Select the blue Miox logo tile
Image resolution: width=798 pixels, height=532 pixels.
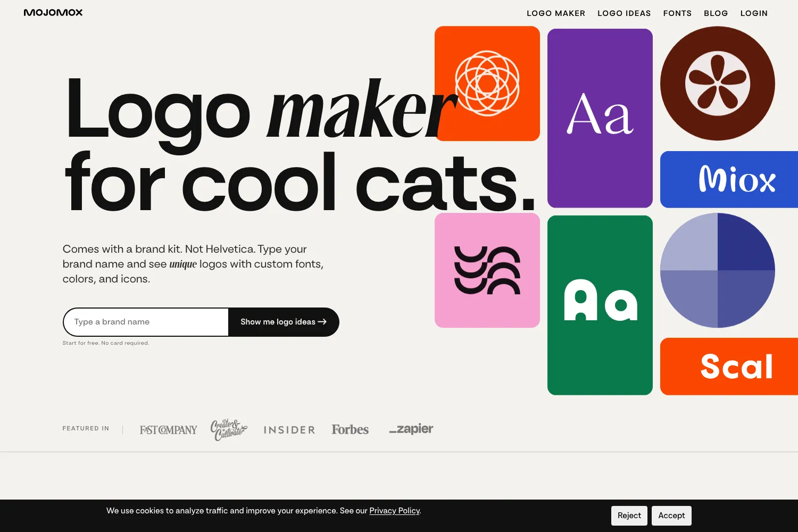(x=729, y=179)
